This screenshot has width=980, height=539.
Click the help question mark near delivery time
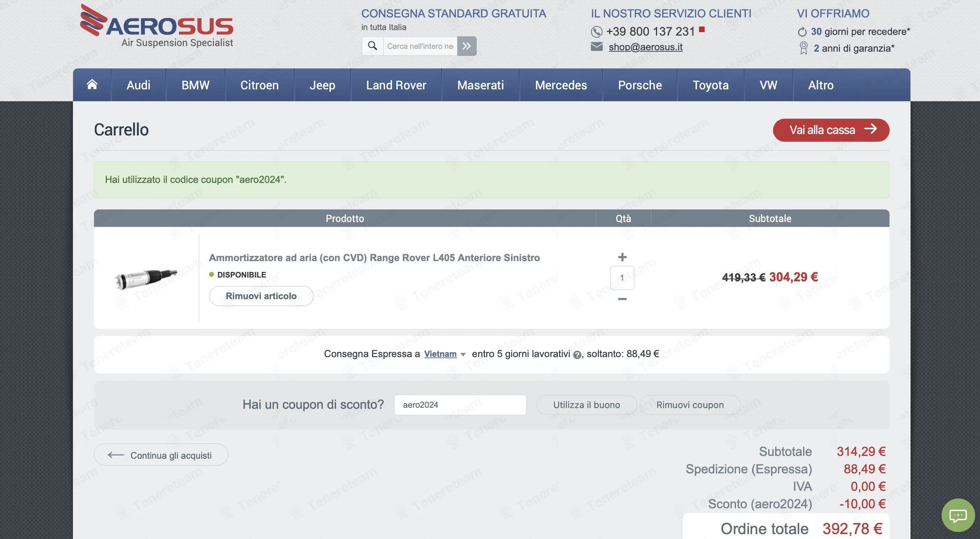[577, 355]
